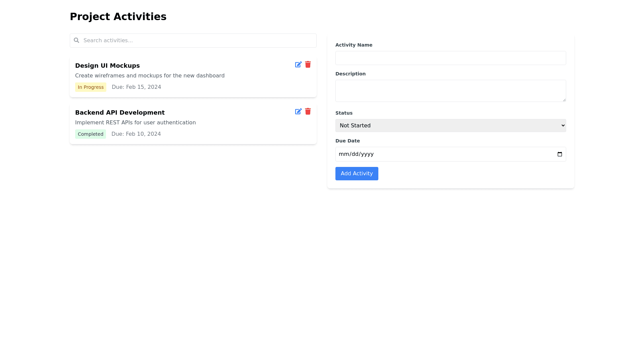Viewport: 644px width, 362px height.
Task: Click the Due: Feb 15, 2024 text
Action: click(x=136, y=87)
